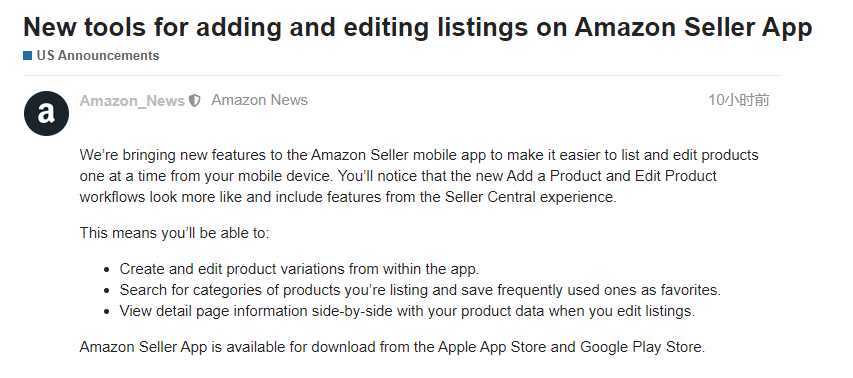This screenshot has width=853, height=378.
Task: Click the blue US Announcements category square
Action: [x=28, y=55]
